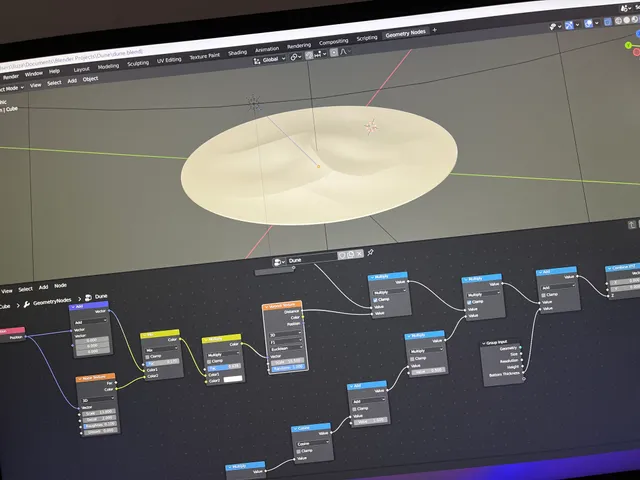Open the Global orientation dropdown
The width and height of the screenshot is (640, 480).
click(270, 60)
